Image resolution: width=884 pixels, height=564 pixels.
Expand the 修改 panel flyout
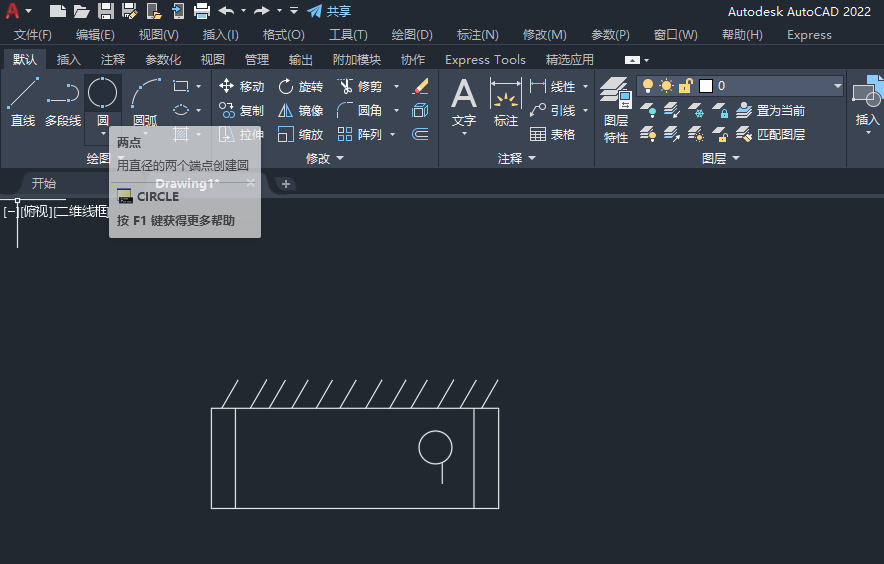pos(325,158)
